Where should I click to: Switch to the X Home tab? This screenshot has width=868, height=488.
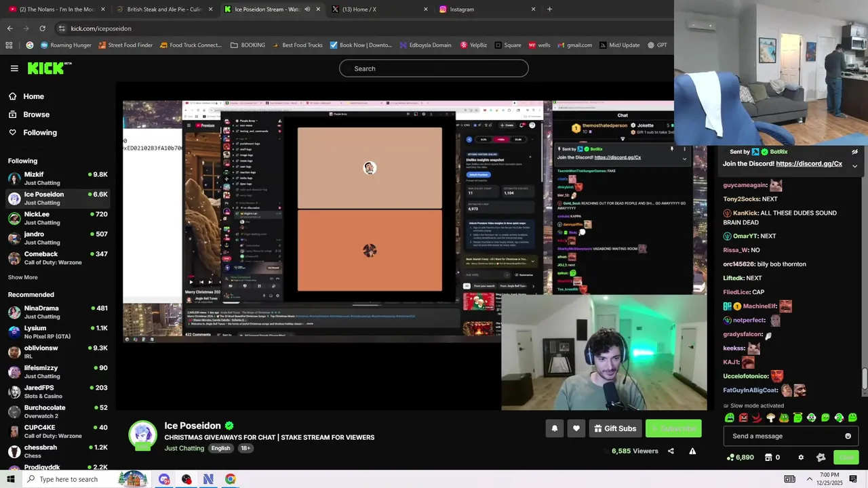pyautogui.click(x=380, y=9)
